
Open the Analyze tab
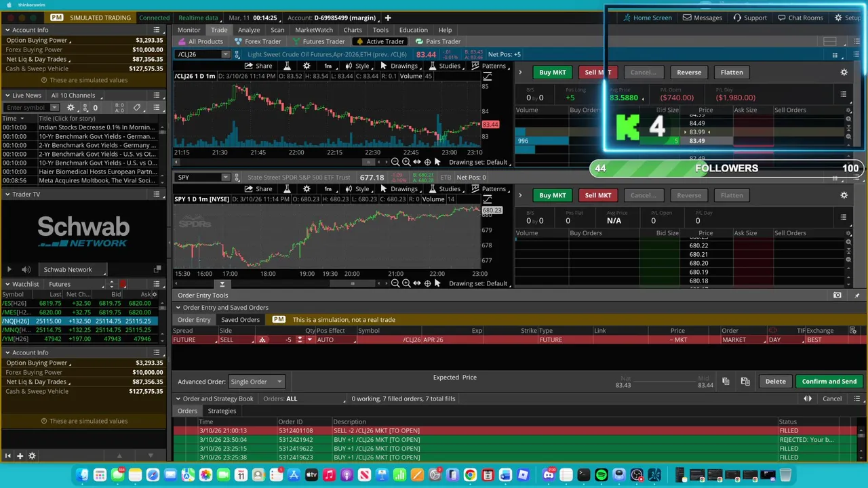249,30
